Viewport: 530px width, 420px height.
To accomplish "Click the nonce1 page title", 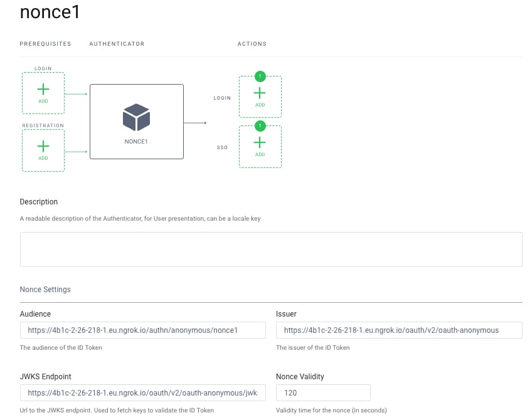I will 50,12.
